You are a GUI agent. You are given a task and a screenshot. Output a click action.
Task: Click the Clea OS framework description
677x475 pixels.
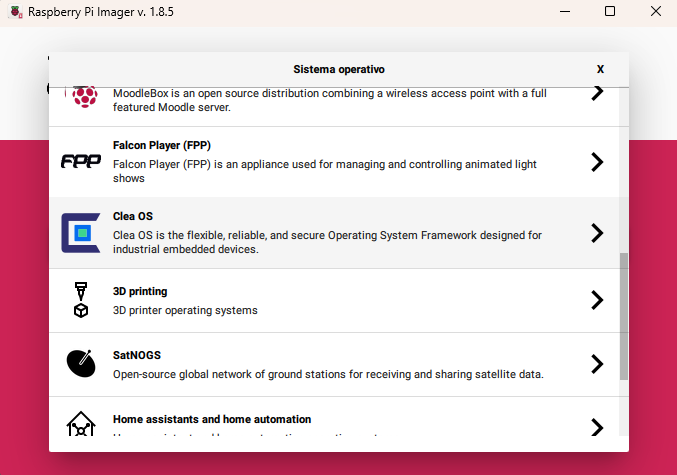pyautogui.click(x=327, y=242)
